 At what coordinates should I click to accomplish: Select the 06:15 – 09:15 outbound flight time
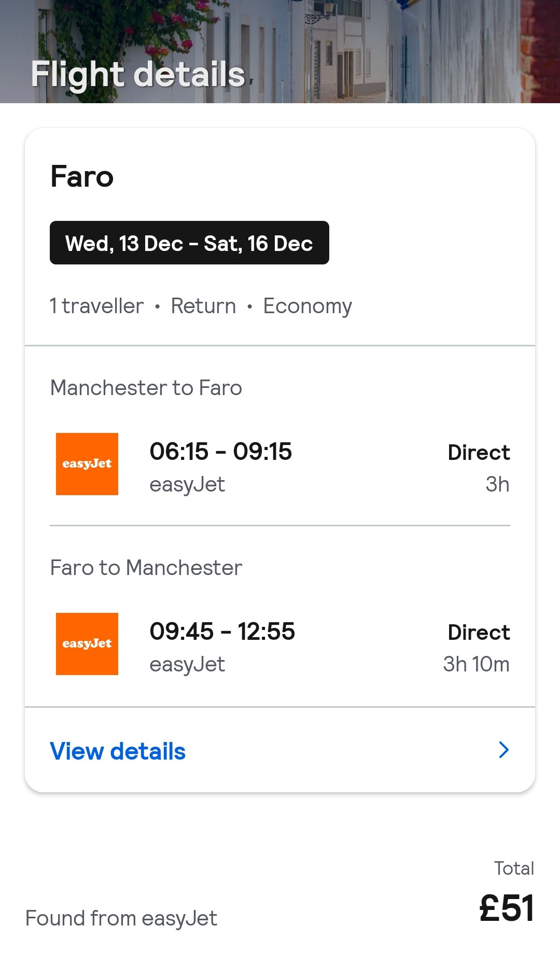click(x=220, y=452)
